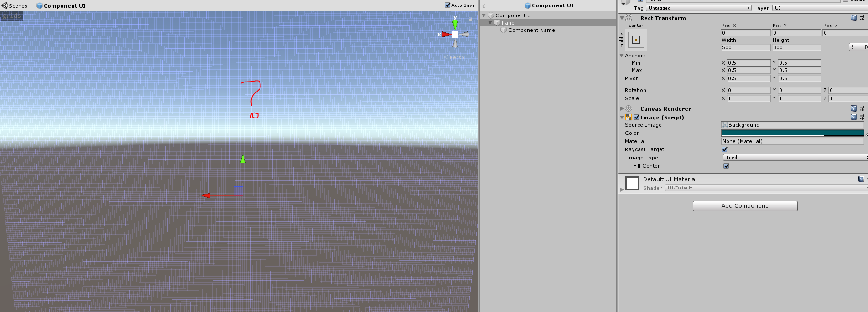Click the blue prefab cube in hierarchy header
The image size is (868, 312).
coord(528,5)
